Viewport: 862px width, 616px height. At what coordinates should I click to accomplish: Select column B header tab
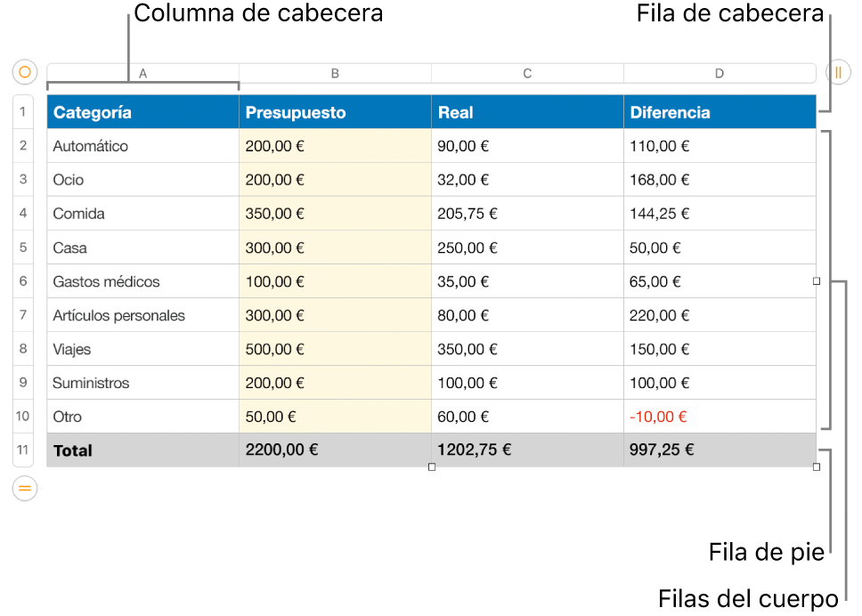tap(336, 73)
